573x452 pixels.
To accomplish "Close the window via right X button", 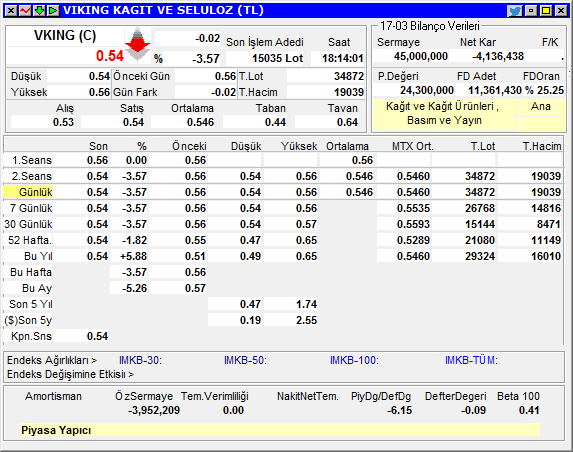I will [561, 11].
